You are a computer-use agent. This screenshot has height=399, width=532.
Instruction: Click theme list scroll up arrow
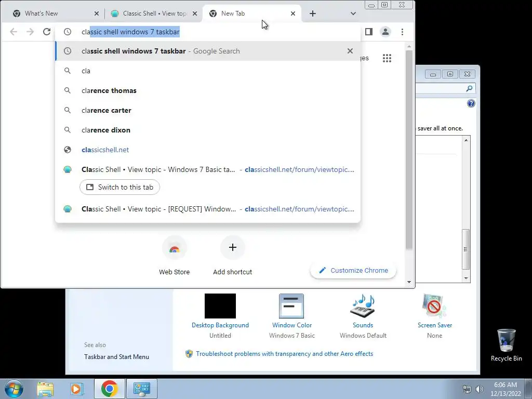click(x=466, y=140)
